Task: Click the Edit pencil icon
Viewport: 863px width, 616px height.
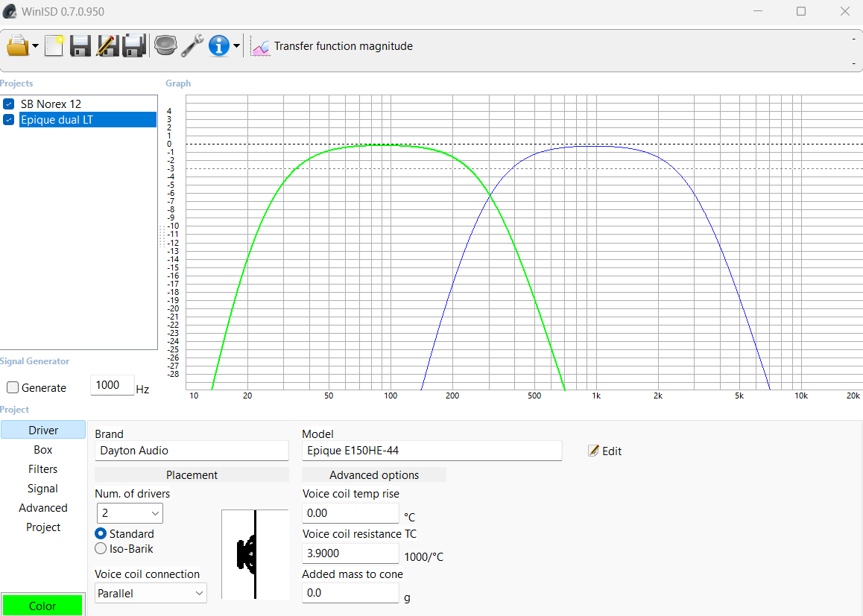Action: (593, 451)
